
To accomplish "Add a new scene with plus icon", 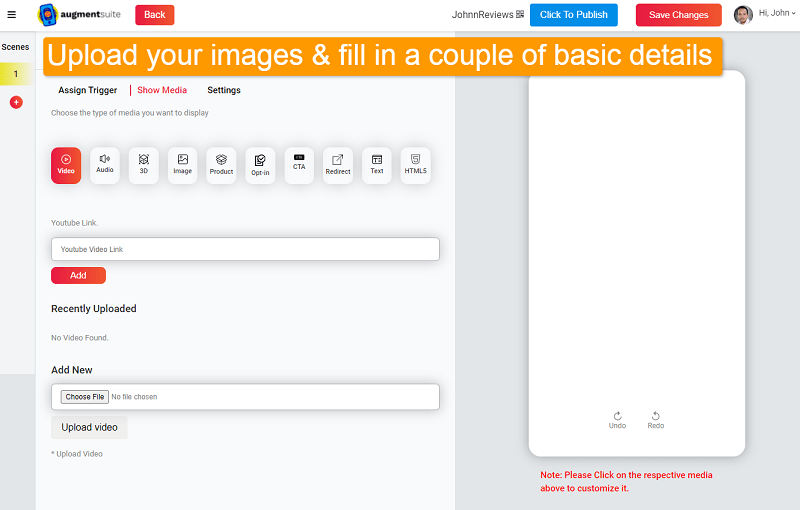I will (16, 102).
